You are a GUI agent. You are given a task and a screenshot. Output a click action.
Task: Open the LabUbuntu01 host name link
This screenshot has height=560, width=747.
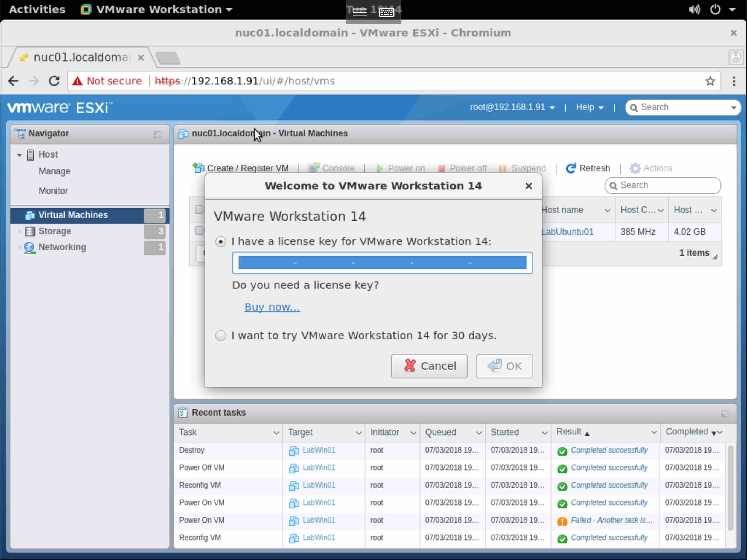(567, 232)
